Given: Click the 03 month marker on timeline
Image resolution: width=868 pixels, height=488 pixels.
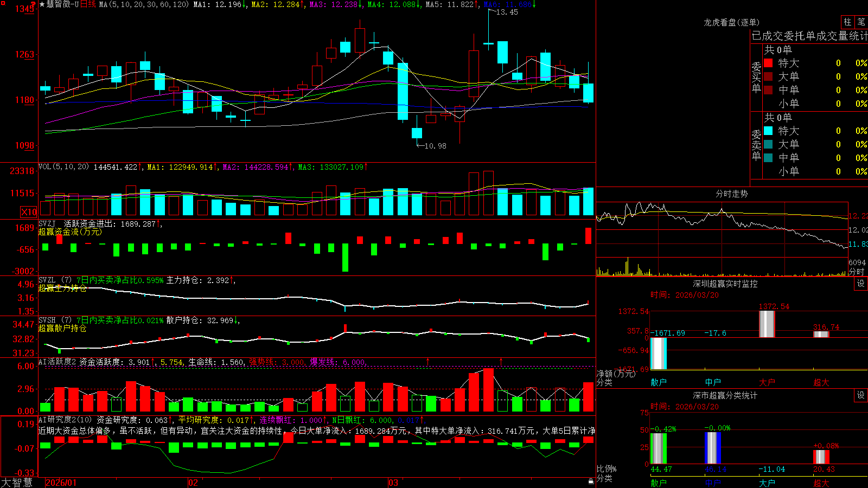Looking at the screenshot, I should coord(393,483).
